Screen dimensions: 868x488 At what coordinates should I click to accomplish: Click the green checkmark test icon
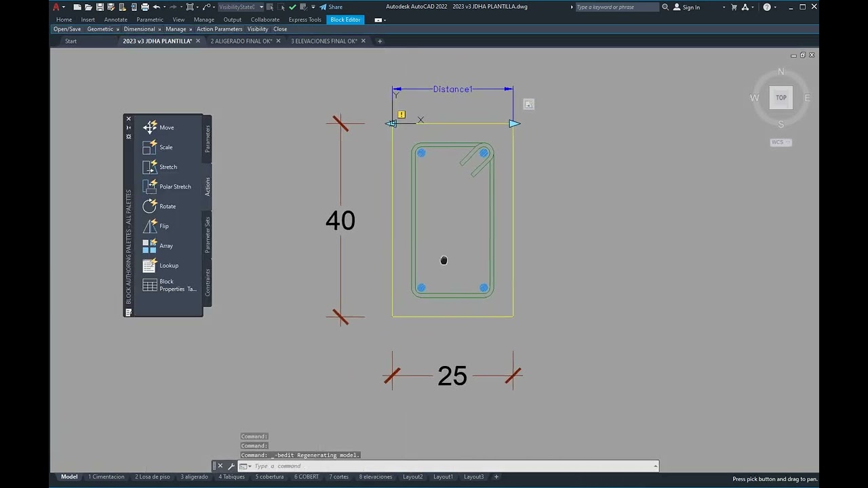point(292,7)
